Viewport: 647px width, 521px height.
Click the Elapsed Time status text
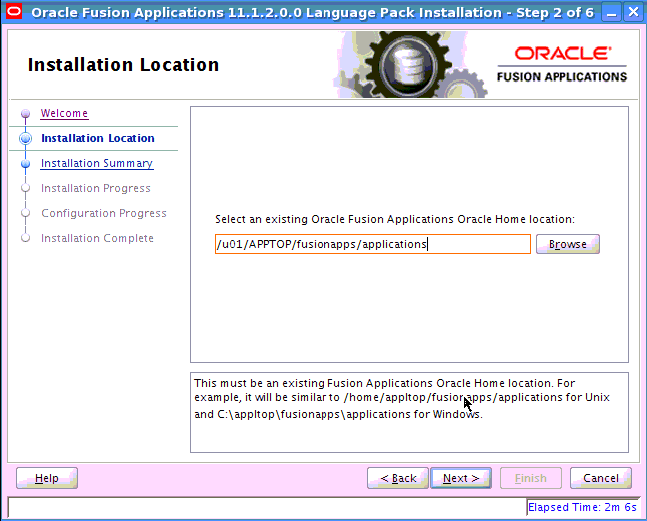(x=582, y=507)
